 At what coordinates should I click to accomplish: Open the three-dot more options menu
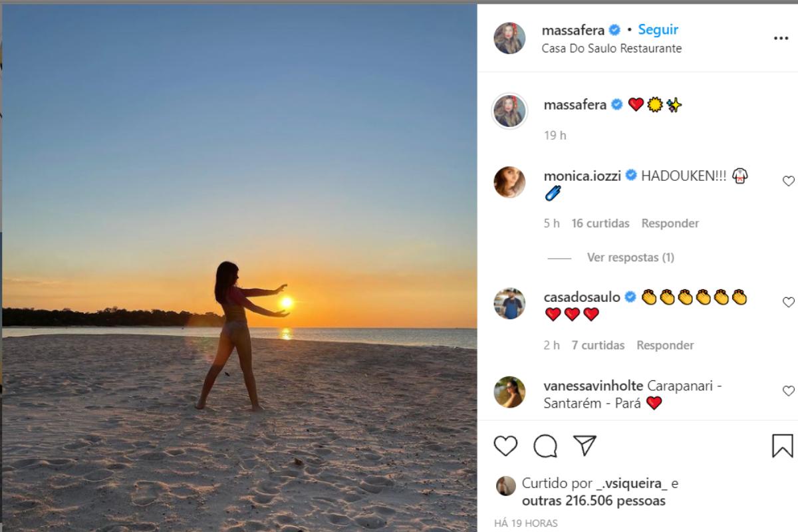781,39
